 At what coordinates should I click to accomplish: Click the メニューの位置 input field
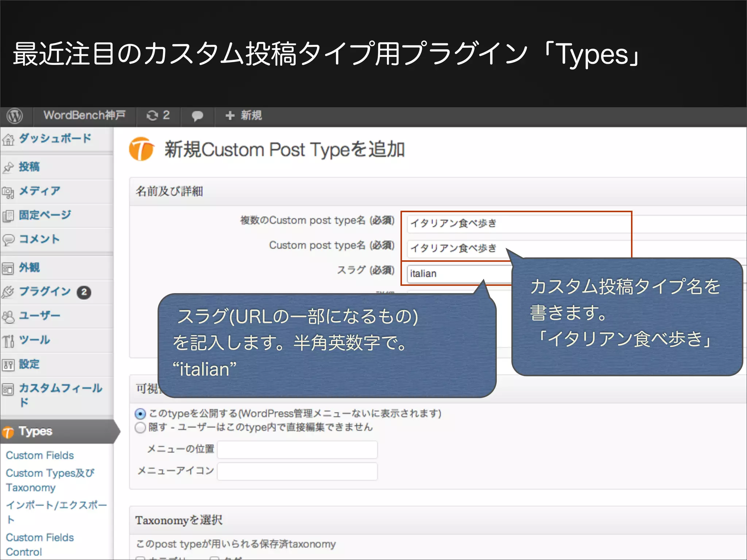[297, 450]
